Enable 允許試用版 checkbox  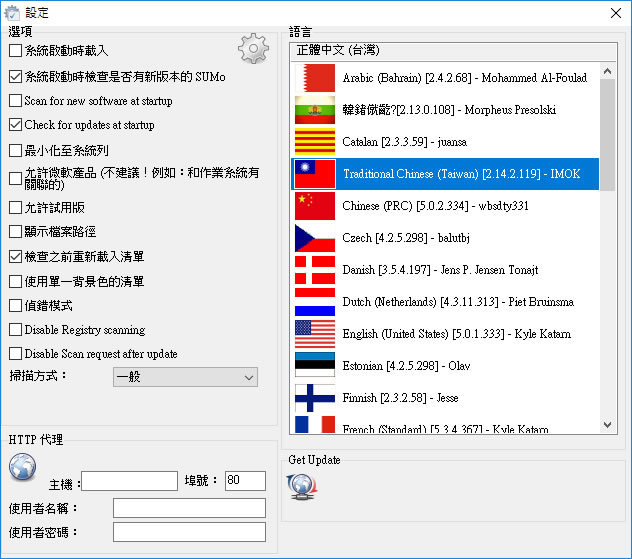click(x=15, y=208)
